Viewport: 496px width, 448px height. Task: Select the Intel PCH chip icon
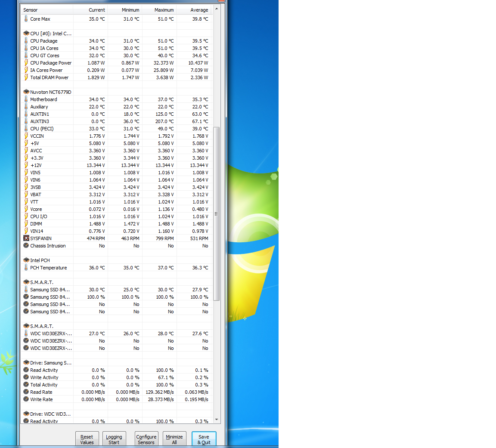tap(26, 260)
